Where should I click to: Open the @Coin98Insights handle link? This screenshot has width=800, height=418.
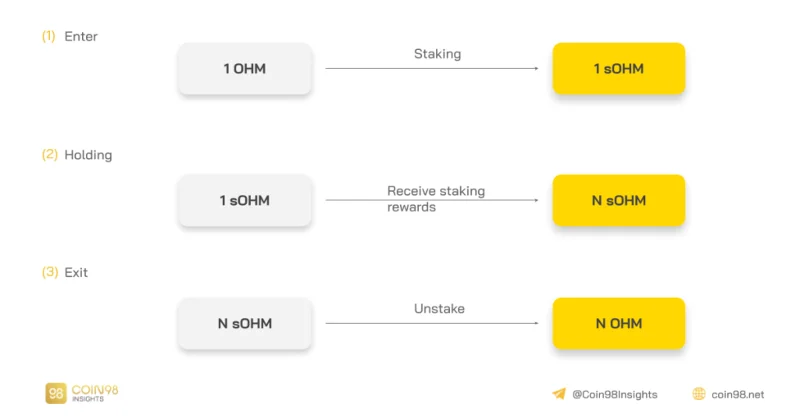pyautogui.click(x=615, y=395)
